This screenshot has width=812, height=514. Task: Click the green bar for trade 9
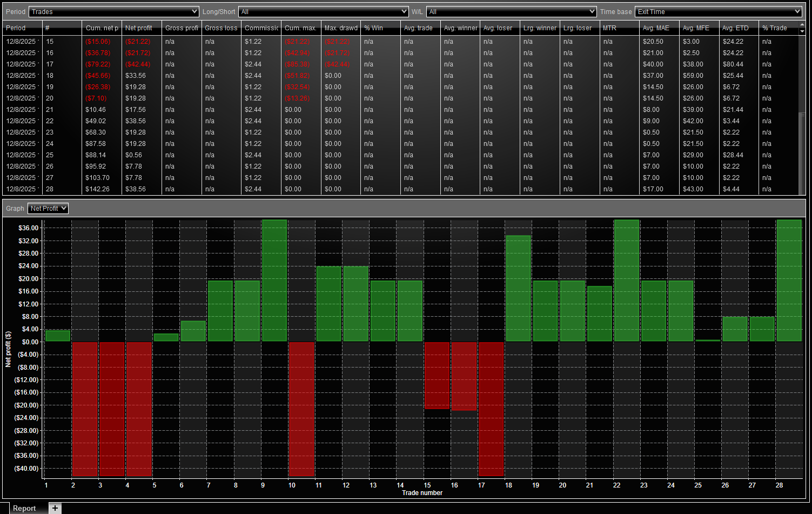[x=274, y=280]
